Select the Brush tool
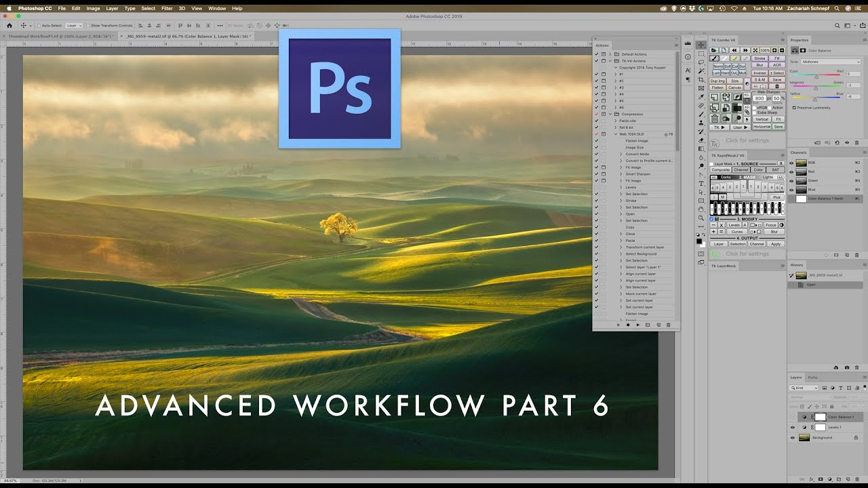 click(x=701, y=114)
